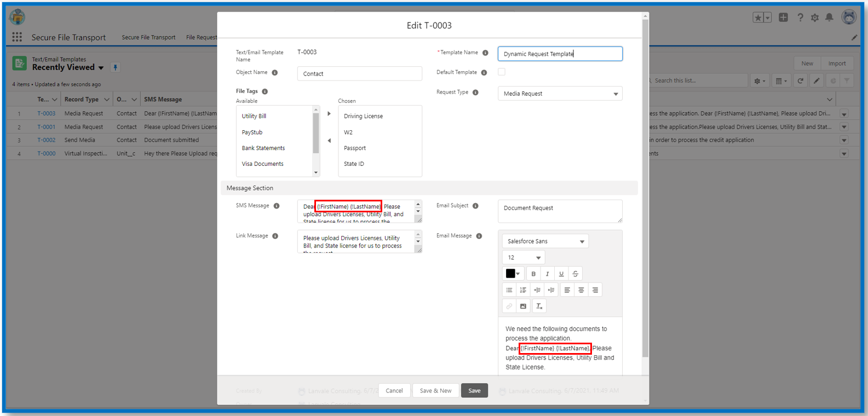868x416 pixels.
Task: Select PayStub in Available tags
Action: [x=252, y=132]
